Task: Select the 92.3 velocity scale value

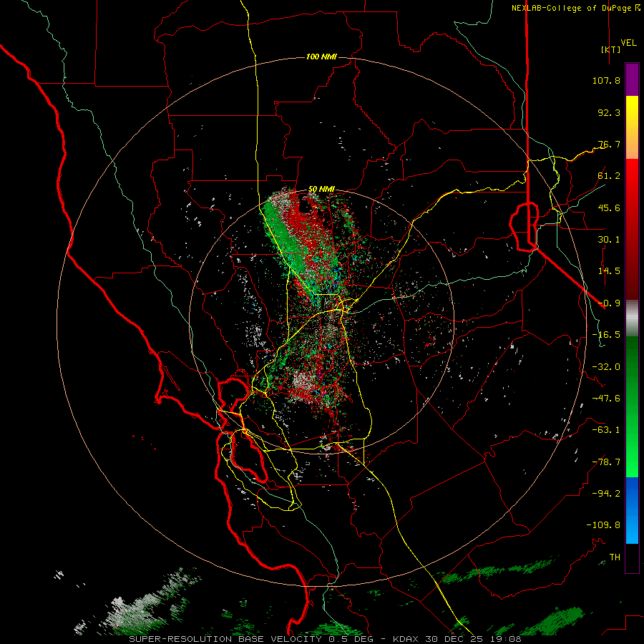Action: tap(609, 112)
